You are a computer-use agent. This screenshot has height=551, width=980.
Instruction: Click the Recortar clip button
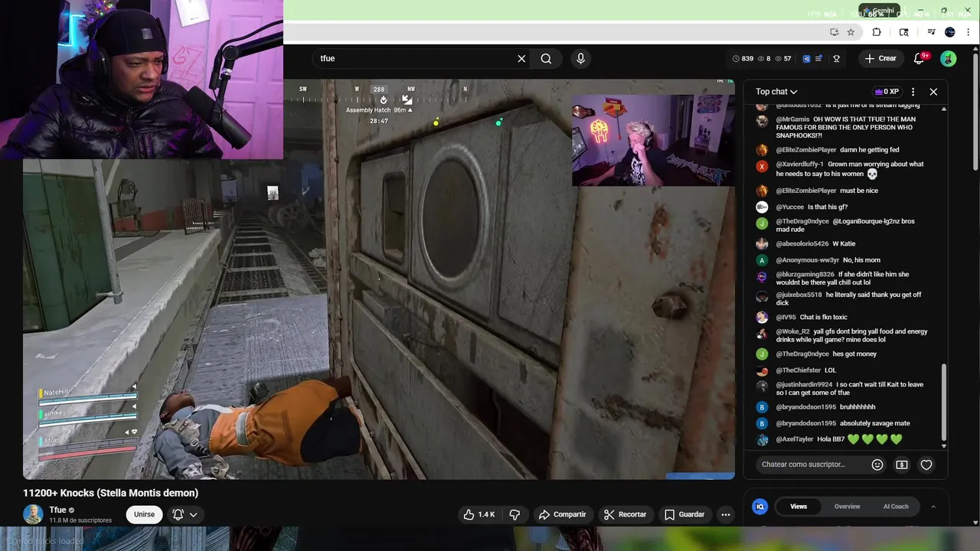625,514
